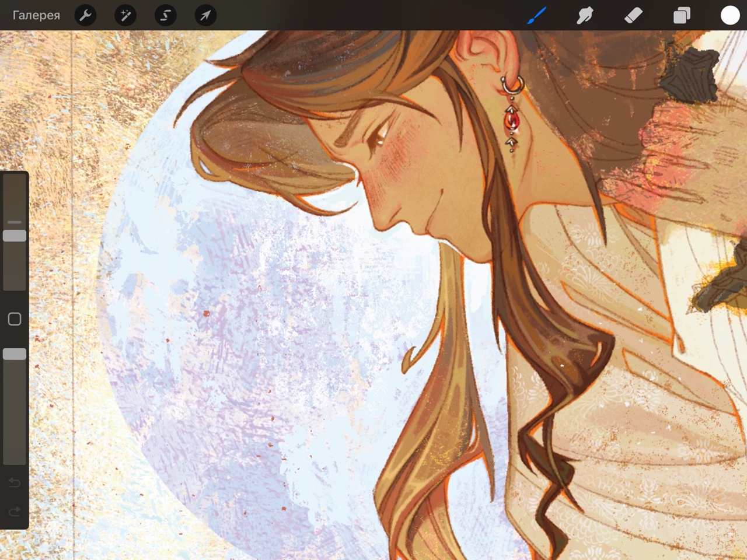
Task: Open the Layers panel
Action: [682, 15]
